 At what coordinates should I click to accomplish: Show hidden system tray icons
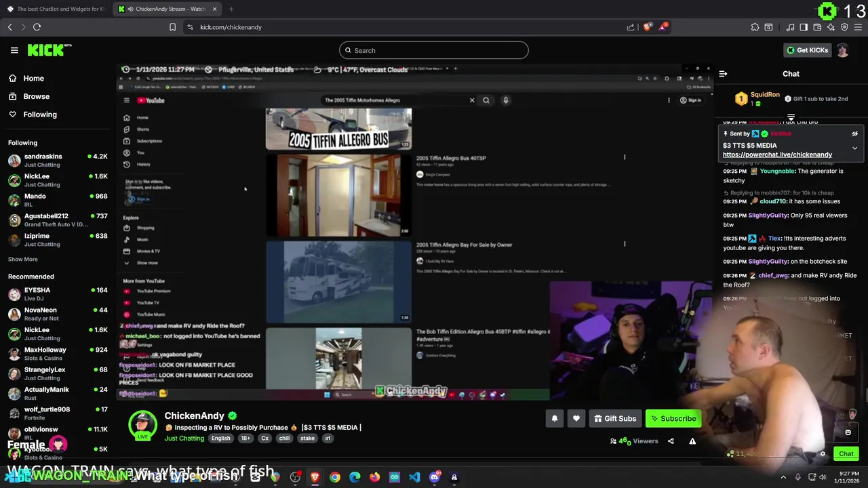pos(783,477)
